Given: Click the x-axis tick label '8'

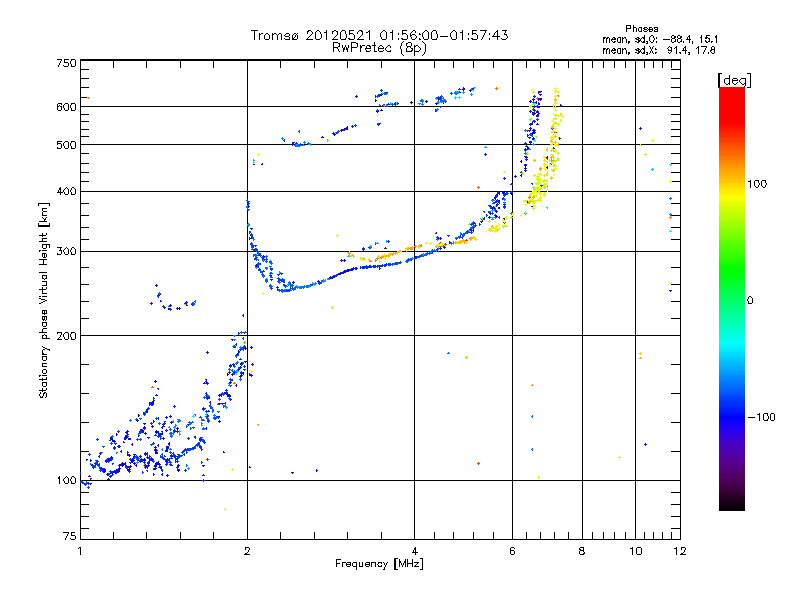Looking at the screenshot, I should click(582, 551).
